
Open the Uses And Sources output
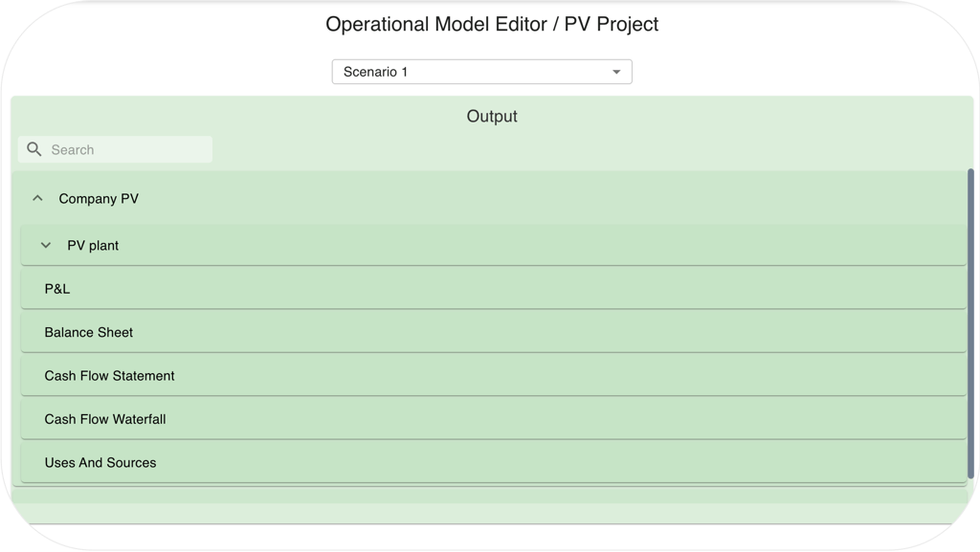point(100,462)
